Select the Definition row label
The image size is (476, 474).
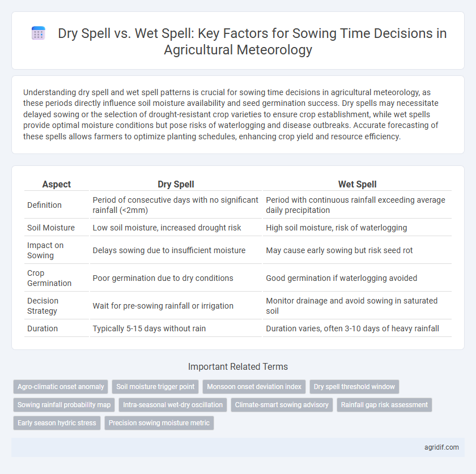(44, 205)
